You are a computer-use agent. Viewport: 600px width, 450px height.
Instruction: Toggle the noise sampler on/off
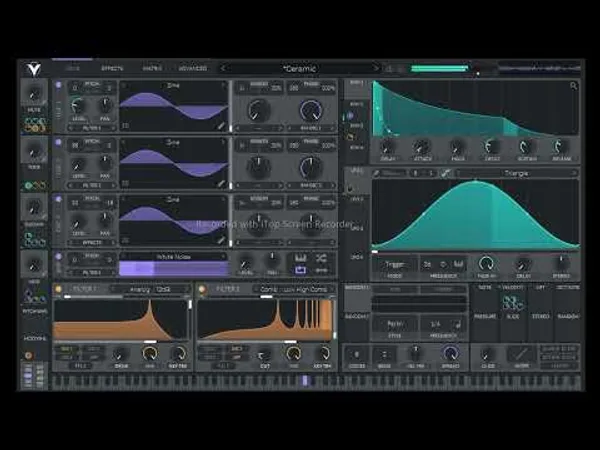tap(59, 256)
